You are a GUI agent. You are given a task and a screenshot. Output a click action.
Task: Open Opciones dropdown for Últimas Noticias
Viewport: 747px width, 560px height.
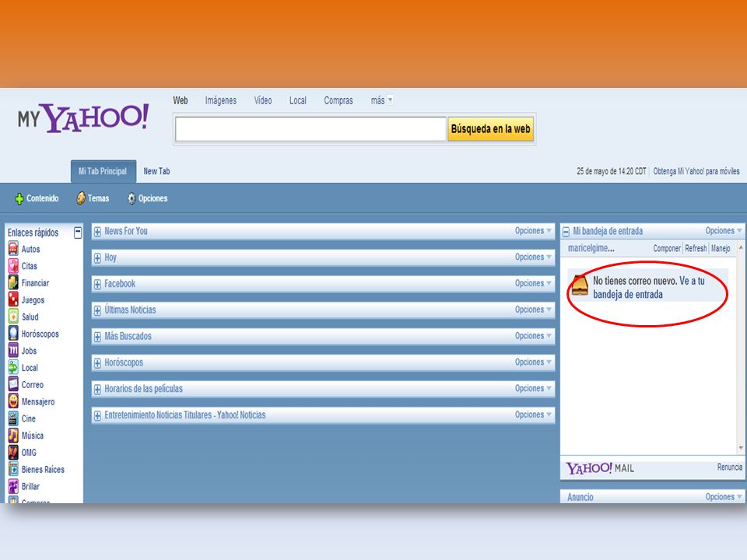point(533,309)
